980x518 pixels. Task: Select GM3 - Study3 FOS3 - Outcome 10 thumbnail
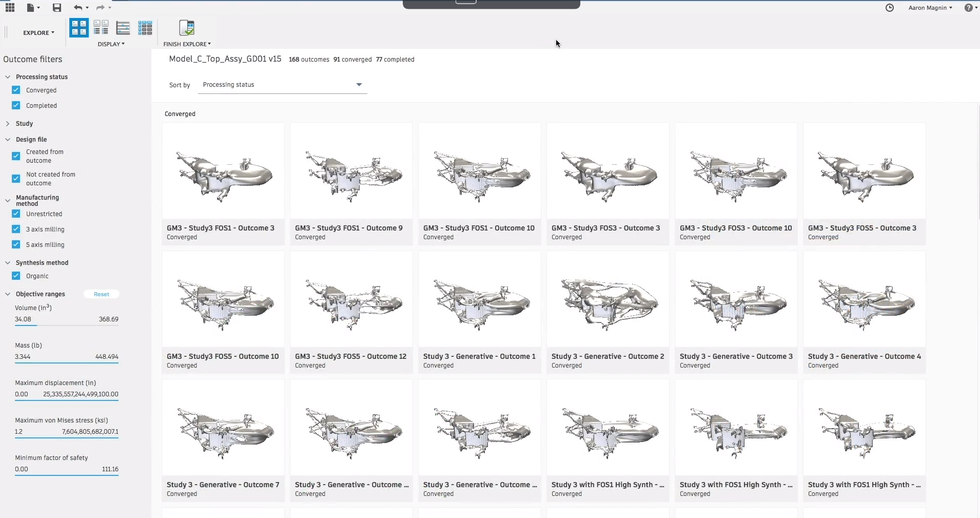click(736, 170)
